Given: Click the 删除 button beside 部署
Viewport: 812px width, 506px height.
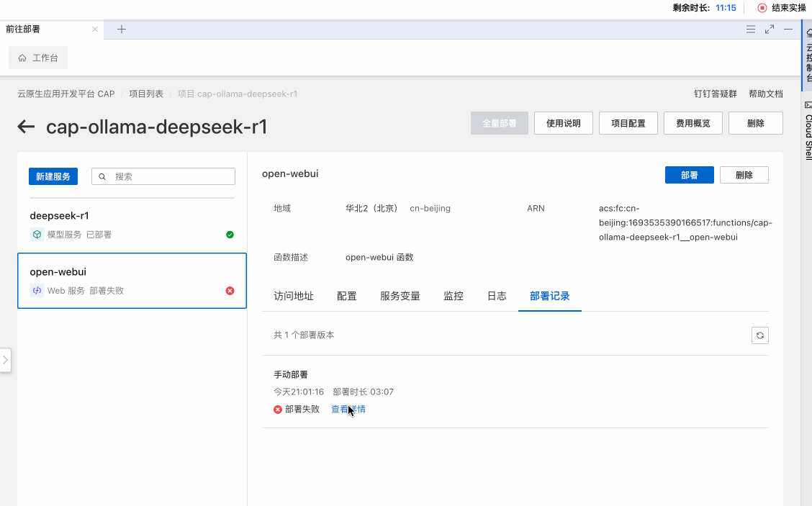Looking at the screenshot, I should (x=744, y=175).
